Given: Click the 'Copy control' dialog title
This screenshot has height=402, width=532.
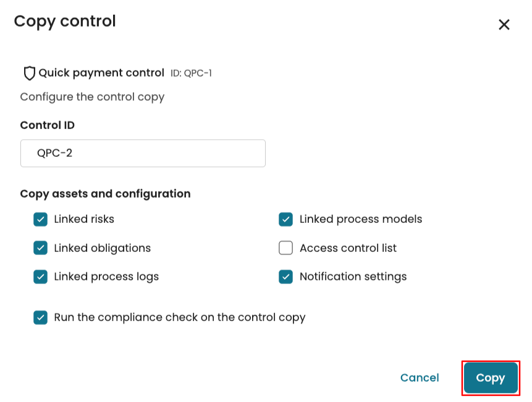Looking at the screenshot, I should pos(65,22).
